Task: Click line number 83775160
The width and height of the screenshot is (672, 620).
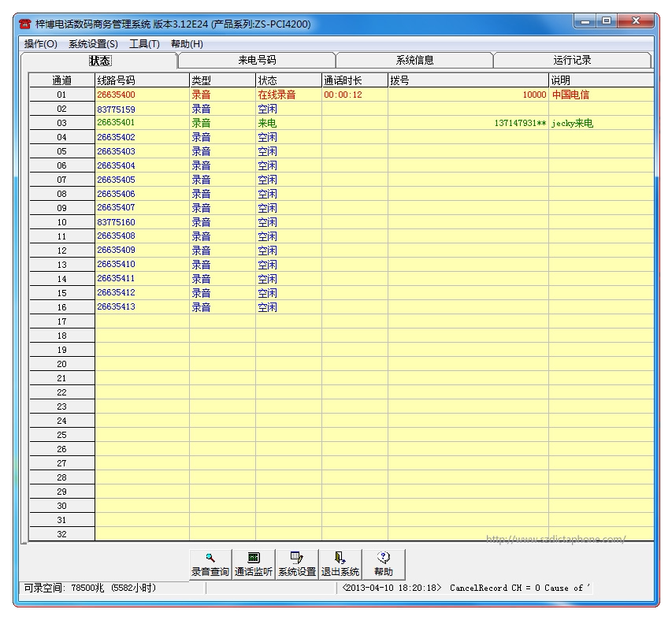Action: click(116, 222)
